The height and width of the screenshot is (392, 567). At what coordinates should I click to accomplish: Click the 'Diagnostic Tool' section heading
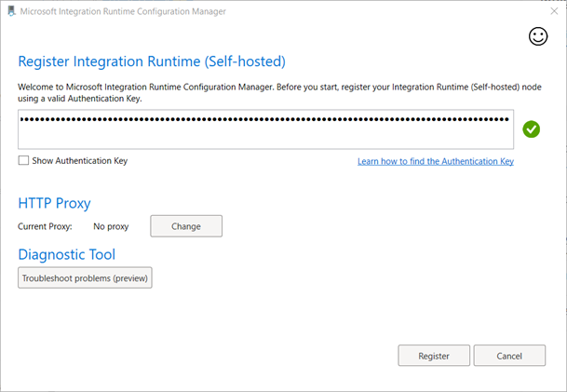coord(67,254)
